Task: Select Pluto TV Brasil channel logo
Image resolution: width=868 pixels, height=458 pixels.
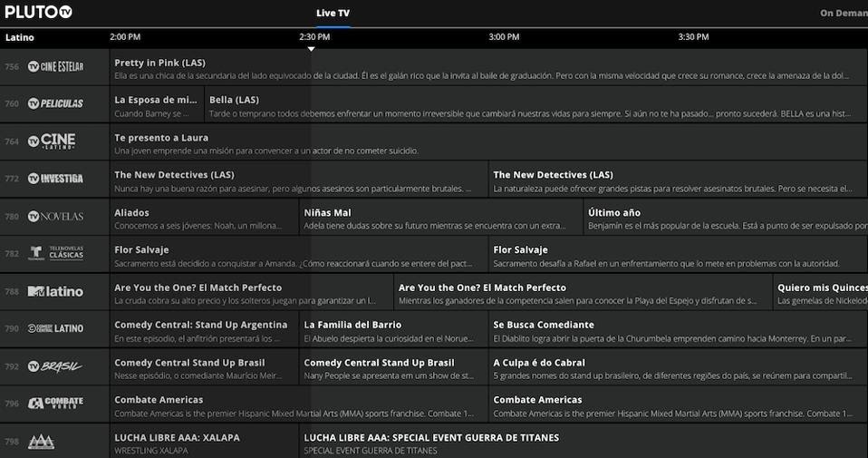Action: [54, 366]
